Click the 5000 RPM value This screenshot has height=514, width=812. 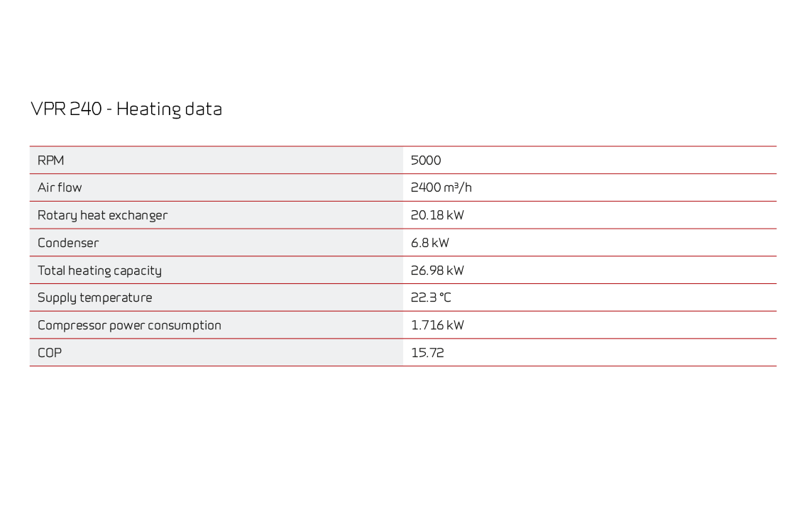426,160
